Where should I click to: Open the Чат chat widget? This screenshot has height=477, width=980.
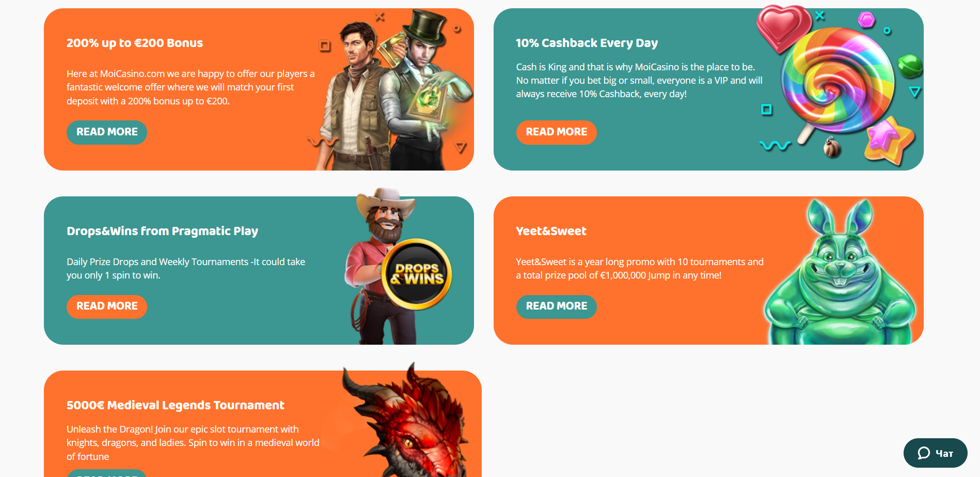point(935,453)
